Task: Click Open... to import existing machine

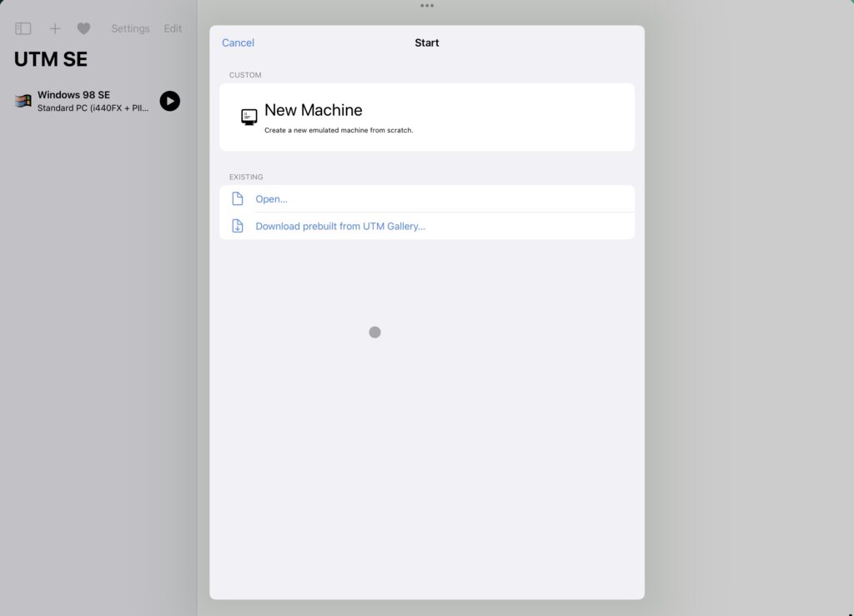Action: click(x=271, y=199)
